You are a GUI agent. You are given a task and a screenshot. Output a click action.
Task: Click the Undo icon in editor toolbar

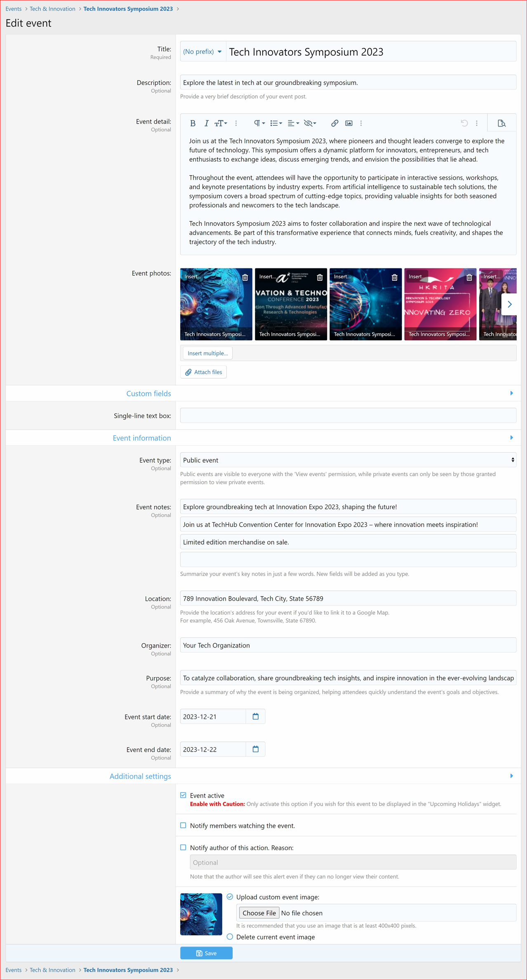[x=464, y=123]
